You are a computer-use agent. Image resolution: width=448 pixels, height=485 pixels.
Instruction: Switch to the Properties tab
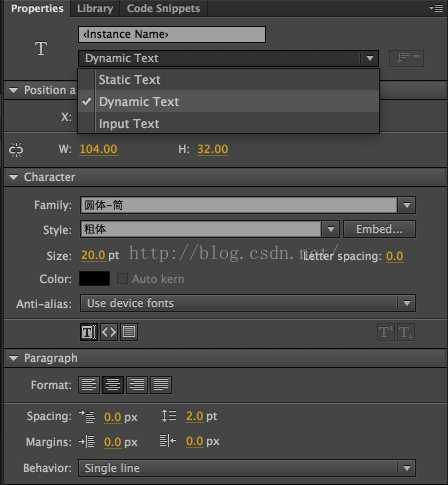pyautogui.click(x=37, y=8)
